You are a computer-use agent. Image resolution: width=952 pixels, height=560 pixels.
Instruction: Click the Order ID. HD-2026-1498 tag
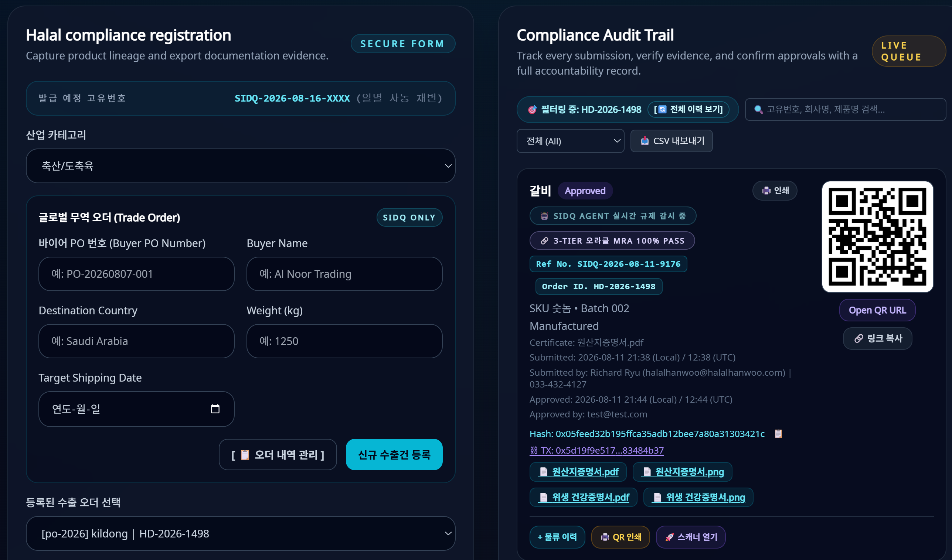[599, 287]
